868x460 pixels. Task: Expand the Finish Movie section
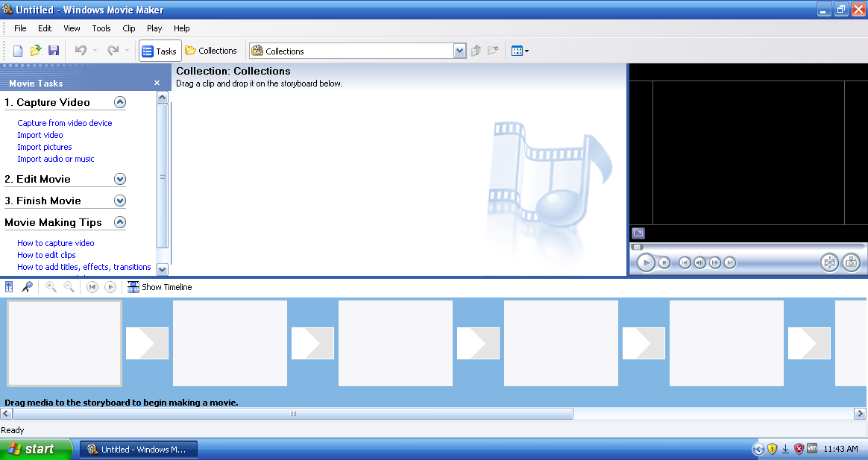click(x=120, y=201)
